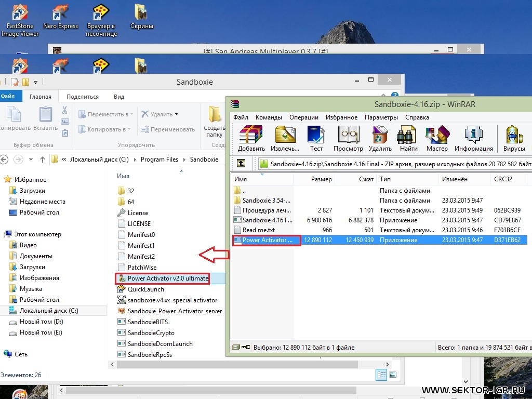Click the scissors cut icon in Explorer ribbon

(64, 110)
